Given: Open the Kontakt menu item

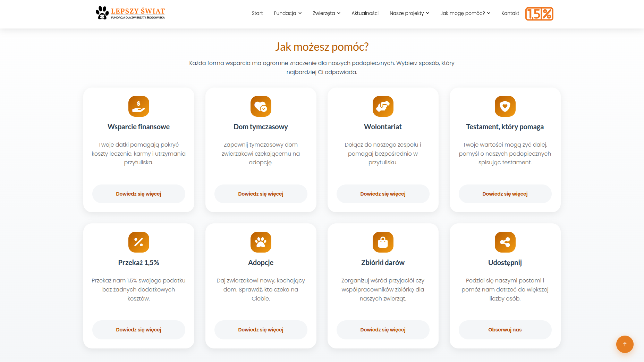Looking at the screenshot, I should pyautogui.click(x=510, y=13).
